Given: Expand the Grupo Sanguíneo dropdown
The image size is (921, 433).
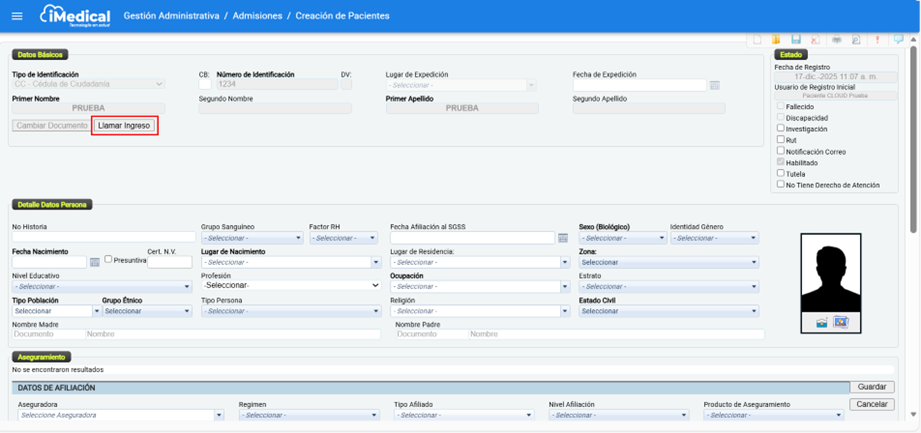Looking at the screenshot, I should tap(251, 238).
